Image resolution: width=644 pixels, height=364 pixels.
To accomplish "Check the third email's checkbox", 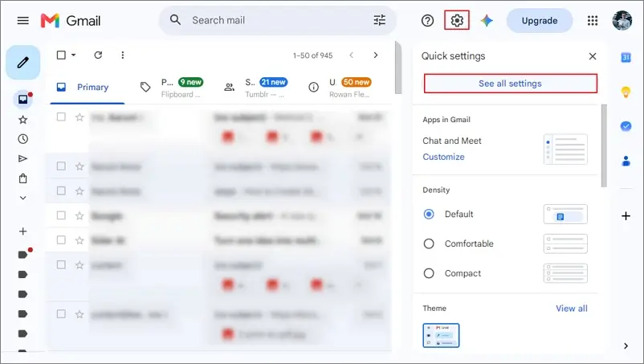I will 61,190.
